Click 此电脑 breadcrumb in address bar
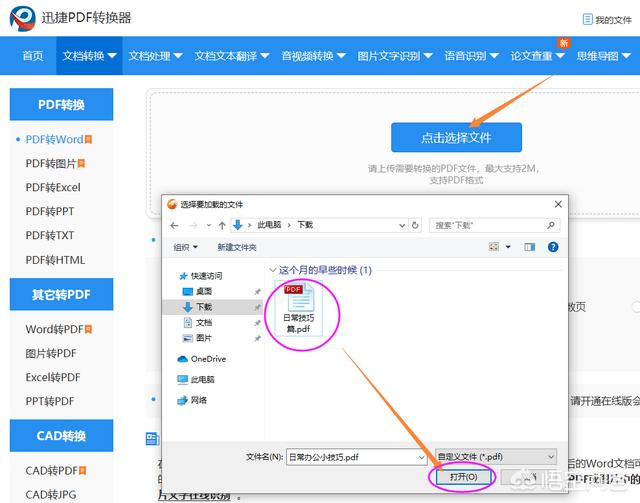640x503 pixels. pos(269,225)
